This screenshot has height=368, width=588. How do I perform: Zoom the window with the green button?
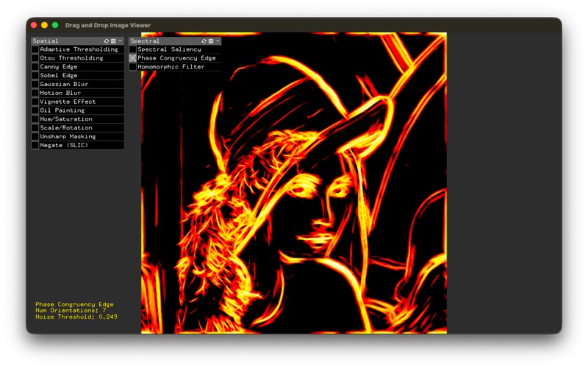point(55,25)
